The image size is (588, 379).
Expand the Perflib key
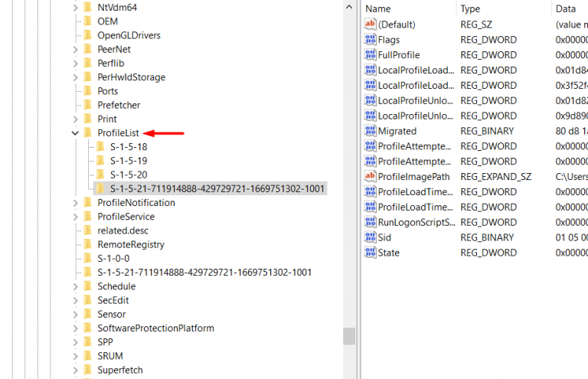tap(75, 64)
